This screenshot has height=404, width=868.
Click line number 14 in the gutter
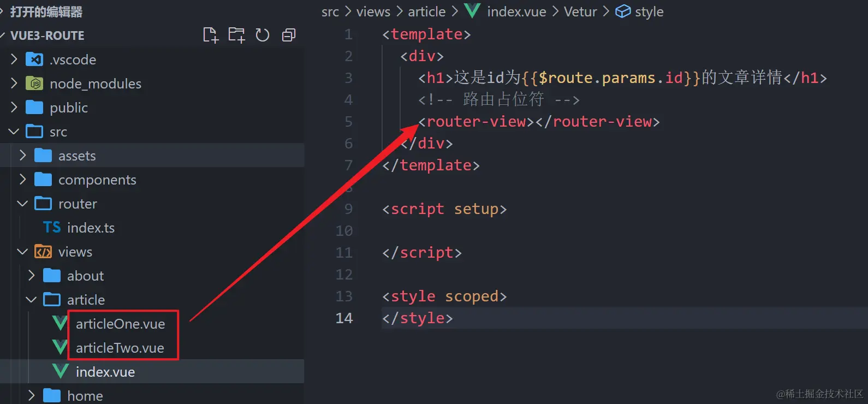point(344,318)
